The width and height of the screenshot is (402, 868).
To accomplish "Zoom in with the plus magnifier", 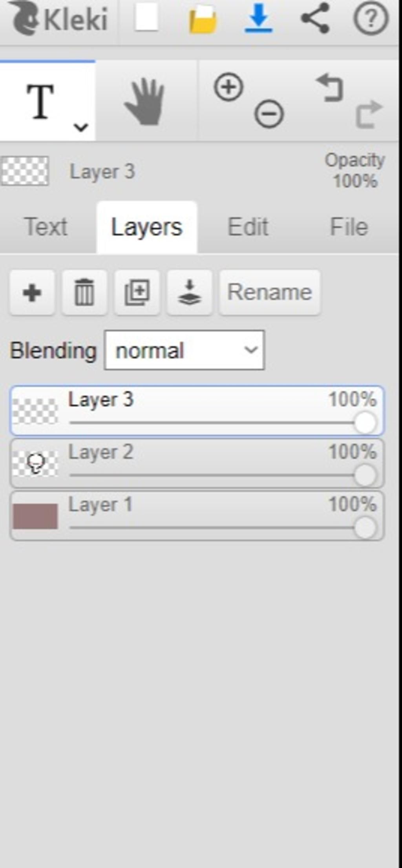I will click(228, 87).
